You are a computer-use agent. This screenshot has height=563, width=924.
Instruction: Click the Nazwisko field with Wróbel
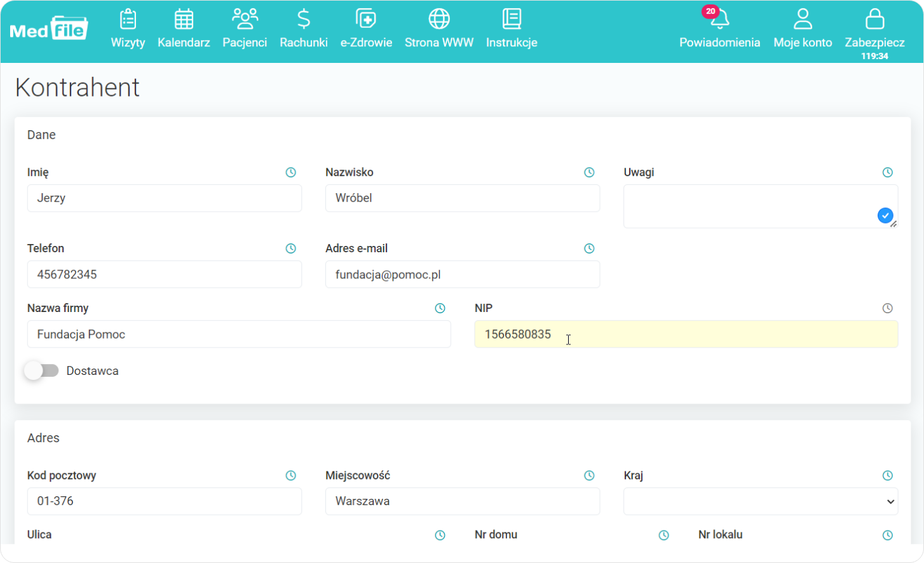tap(463, 198)
